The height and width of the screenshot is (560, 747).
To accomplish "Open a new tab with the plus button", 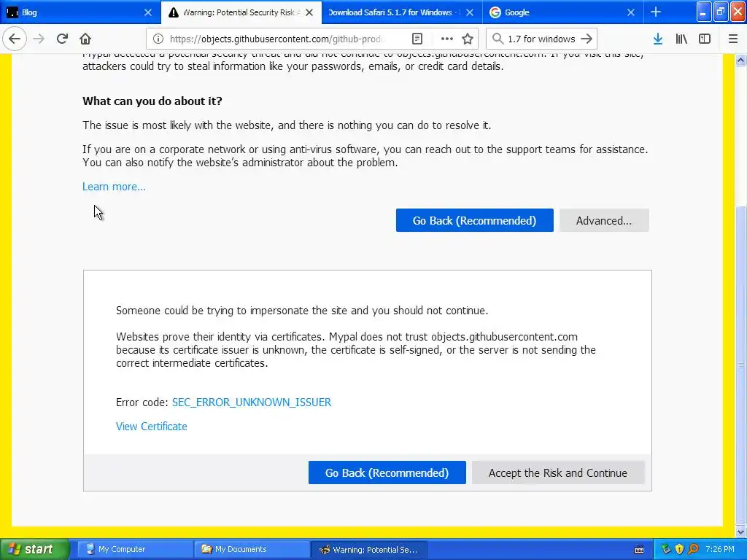I will [656, 12].
